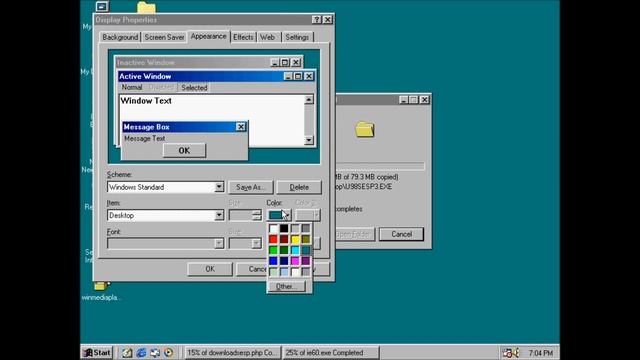The height and width of the screenshot is (360, 640).
Task: Click preview scrollbar down arrow
Action: (309, 140)
